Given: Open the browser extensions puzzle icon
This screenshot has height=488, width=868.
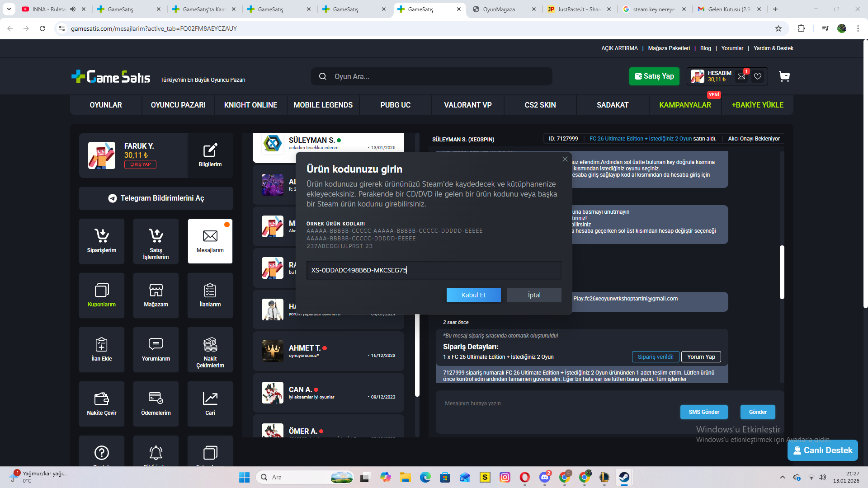Looking at the screenshot, I should (801, 28).
